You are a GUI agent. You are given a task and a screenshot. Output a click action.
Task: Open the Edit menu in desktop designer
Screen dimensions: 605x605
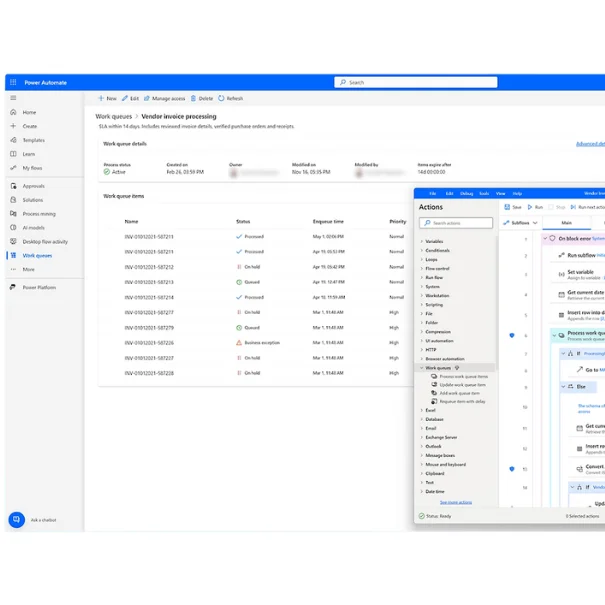coord(450,193)
